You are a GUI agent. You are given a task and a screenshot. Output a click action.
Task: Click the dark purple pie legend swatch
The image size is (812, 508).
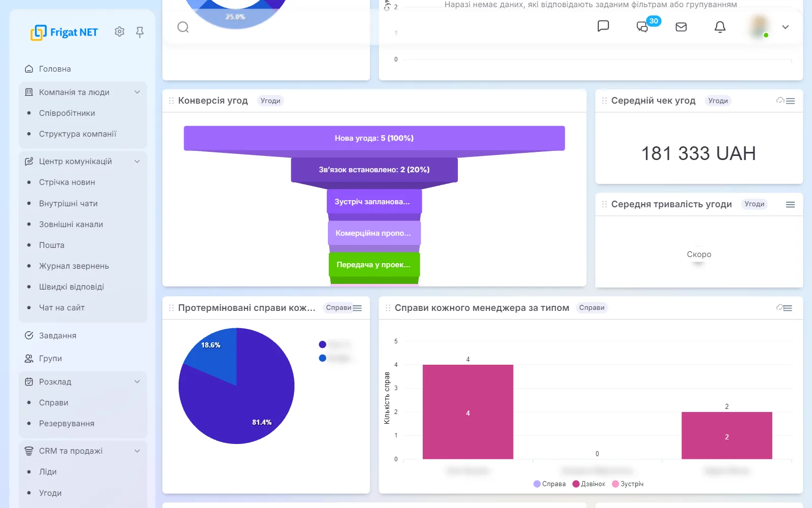[x=322, y=344]
